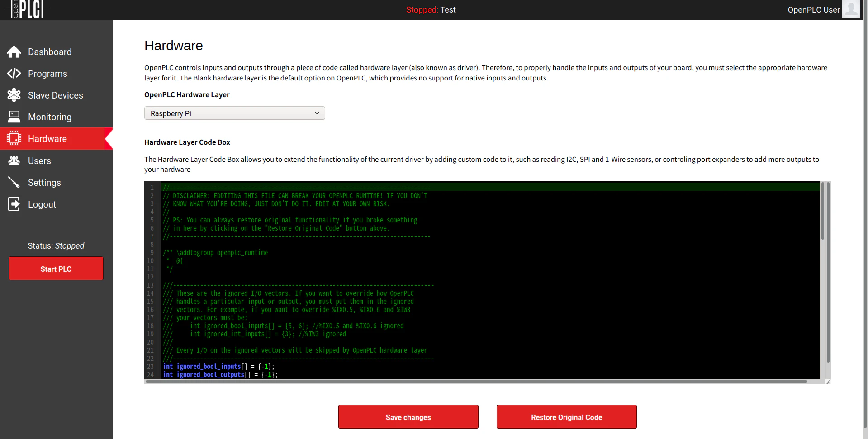Click the code box resize handle corner
This screenshot has height=439, width=868.
coord(828,382)
